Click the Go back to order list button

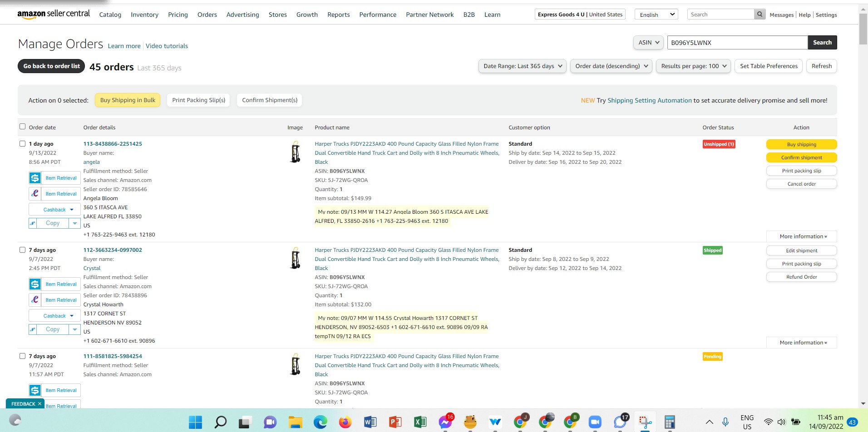coord(51,66)
